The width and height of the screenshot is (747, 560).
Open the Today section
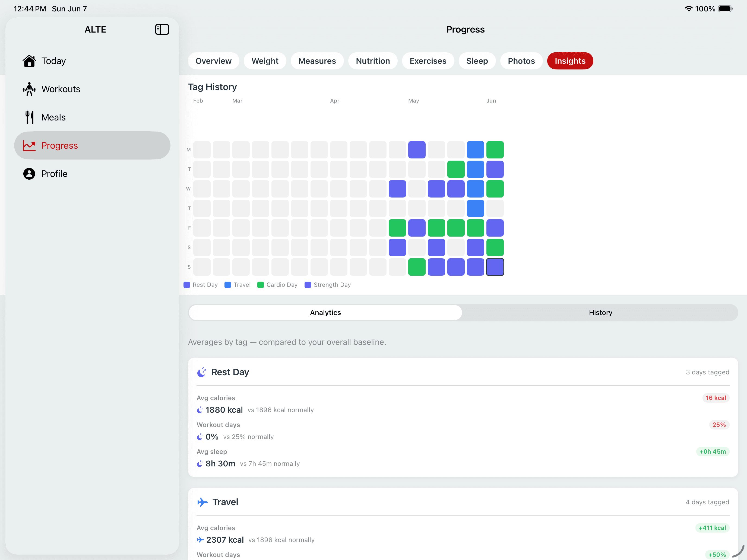pyautogui.click(x=92, y=61)
